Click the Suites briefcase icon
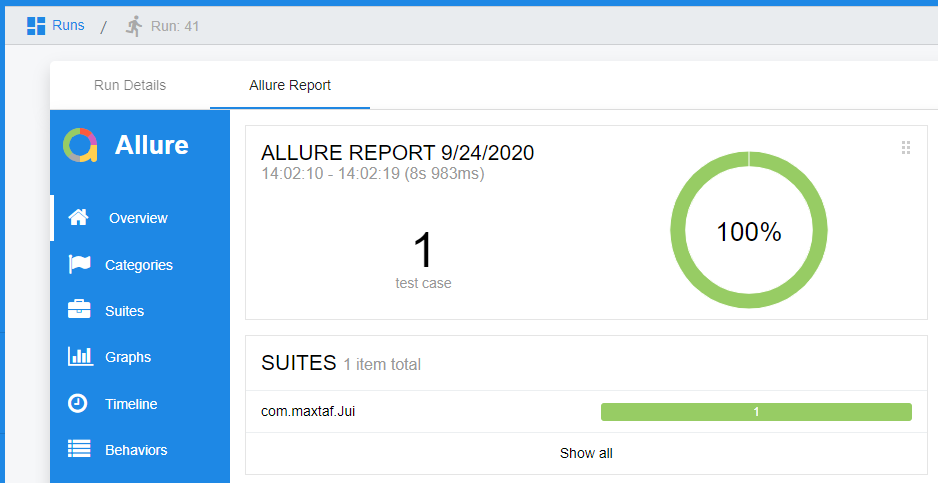The image size is (938, 483). pos(79,310)
